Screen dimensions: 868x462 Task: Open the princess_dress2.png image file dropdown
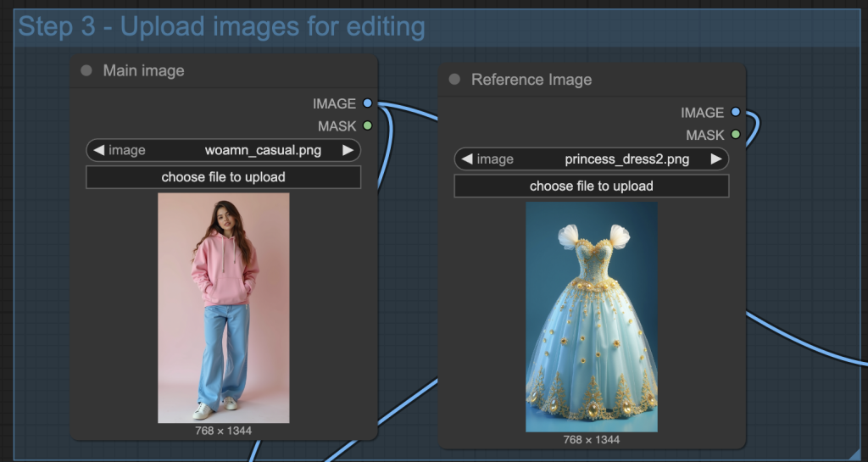626,159
